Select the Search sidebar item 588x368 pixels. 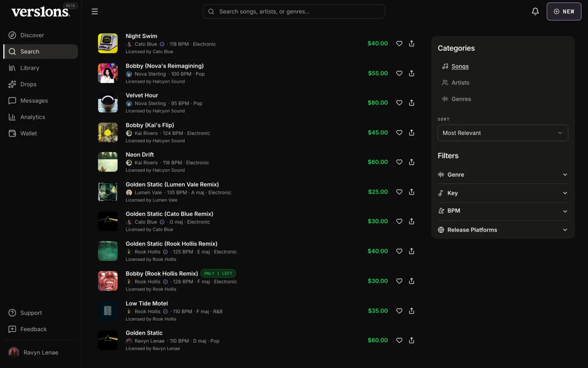40,52
